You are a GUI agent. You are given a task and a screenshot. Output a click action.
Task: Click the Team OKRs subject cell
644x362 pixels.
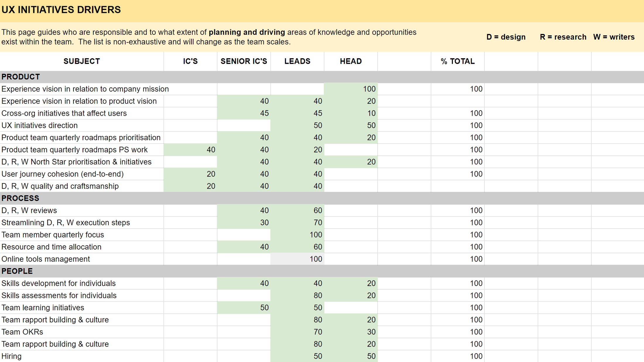tap(23, 332)
